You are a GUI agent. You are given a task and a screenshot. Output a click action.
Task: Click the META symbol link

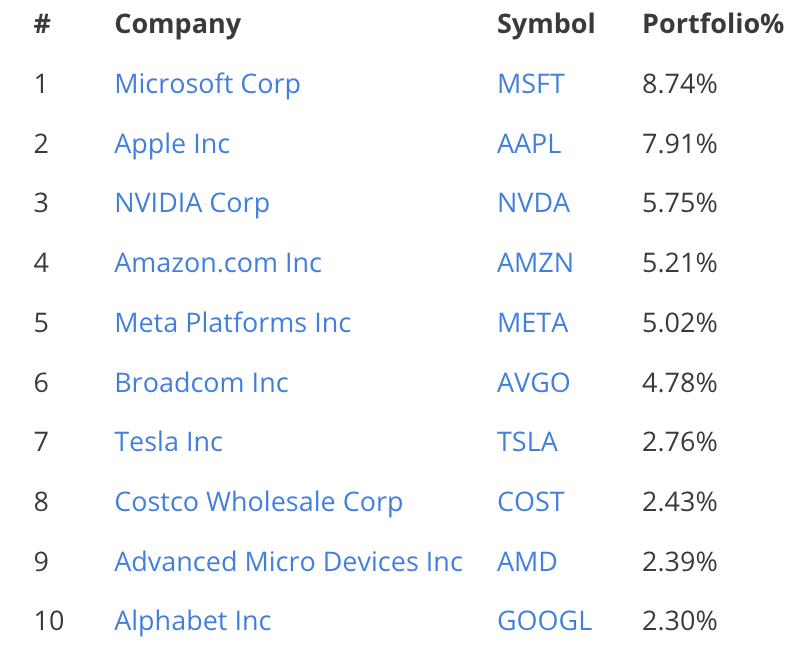[x=532, y=323]
